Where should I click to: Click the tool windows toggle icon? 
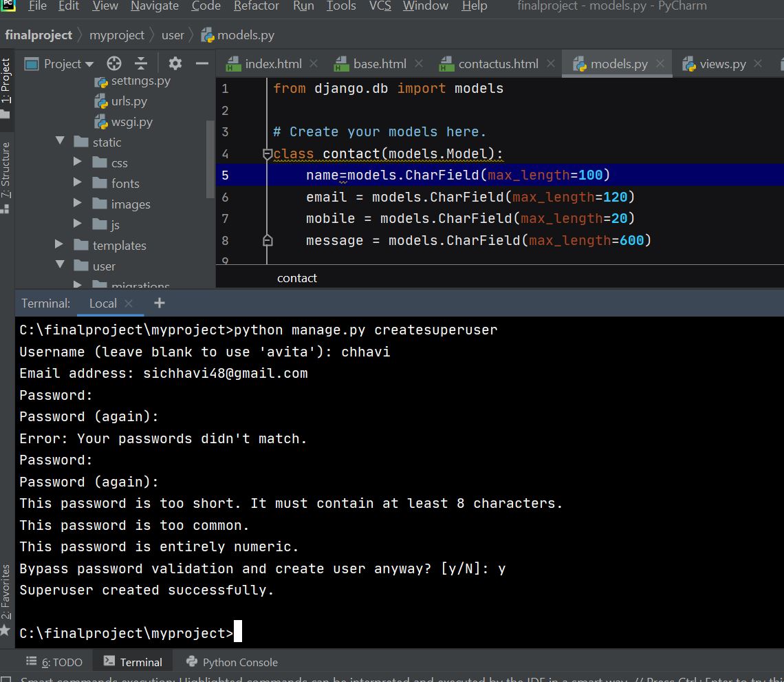point(6,678)
